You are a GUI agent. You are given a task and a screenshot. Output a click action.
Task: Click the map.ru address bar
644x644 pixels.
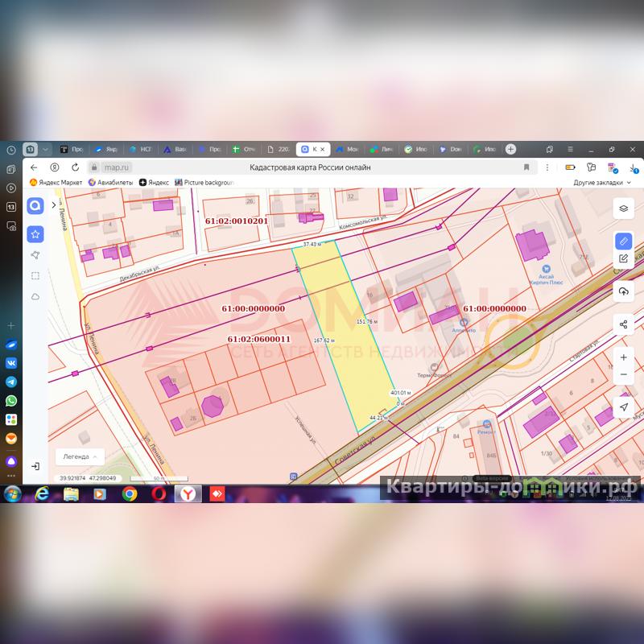pyautogui.click(x=117, y=167)
